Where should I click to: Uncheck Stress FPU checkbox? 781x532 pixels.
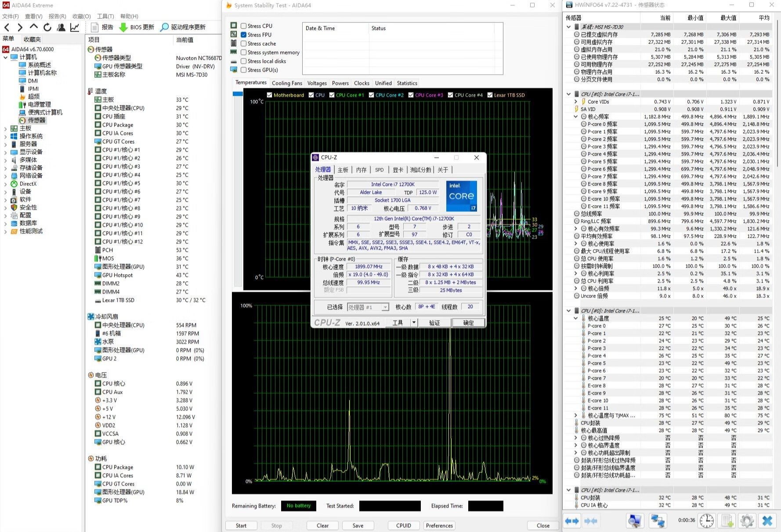[244, 35]
